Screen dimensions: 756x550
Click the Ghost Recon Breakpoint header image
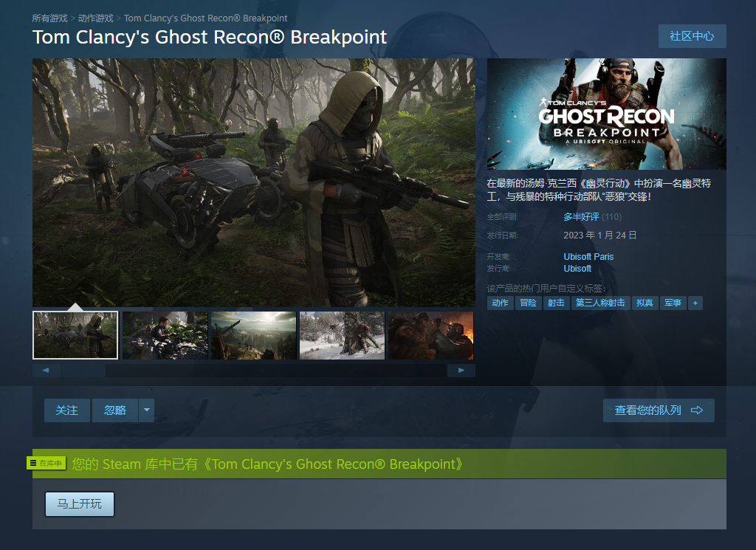click(607, 114)
